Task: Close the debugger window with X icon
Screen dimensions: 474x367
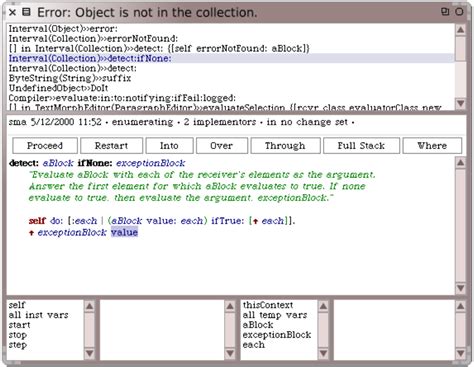Action: (12, 12)
